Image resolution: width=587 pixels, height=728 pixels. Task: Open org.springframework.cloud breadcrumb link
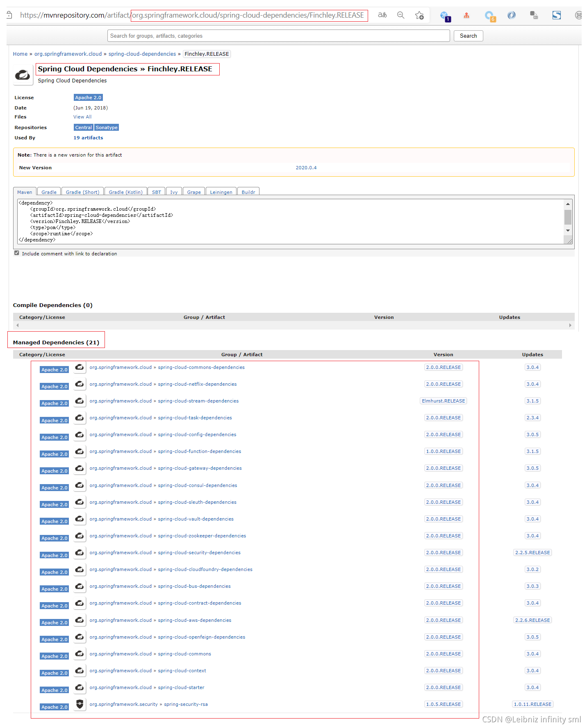point(68,54)
